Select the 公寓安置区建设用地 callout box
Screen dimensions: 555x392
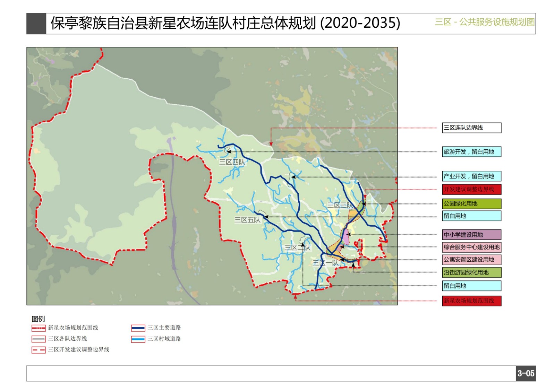(471, 260)
